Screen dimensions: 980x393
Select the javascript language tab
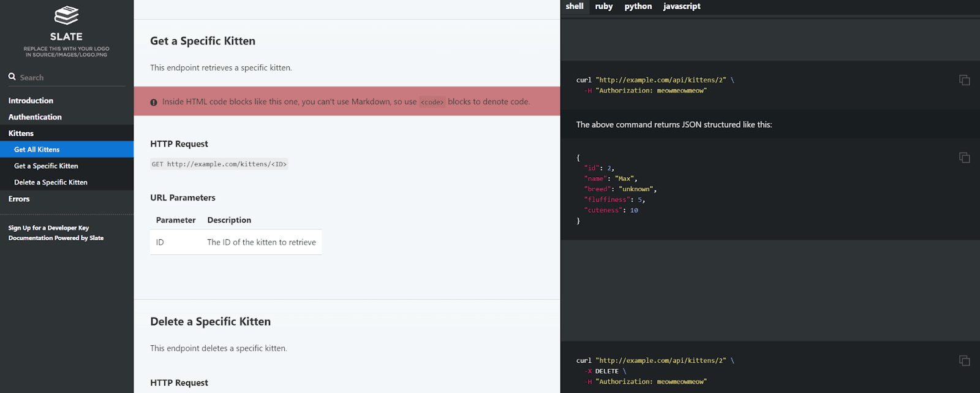coord(681,6)
